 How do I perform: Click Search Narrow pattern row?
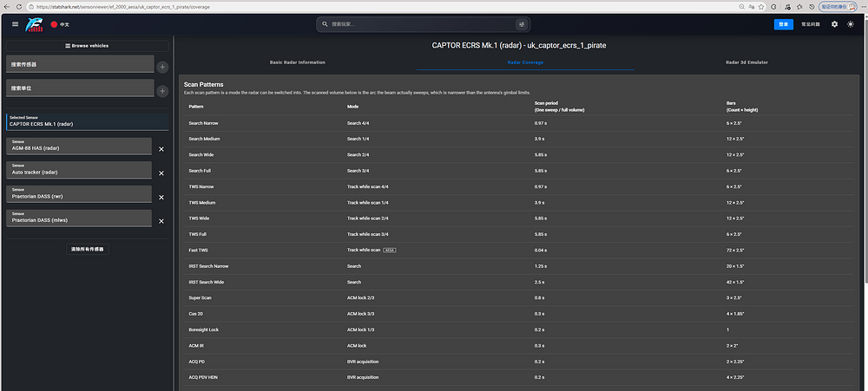[x=519, y=123]
